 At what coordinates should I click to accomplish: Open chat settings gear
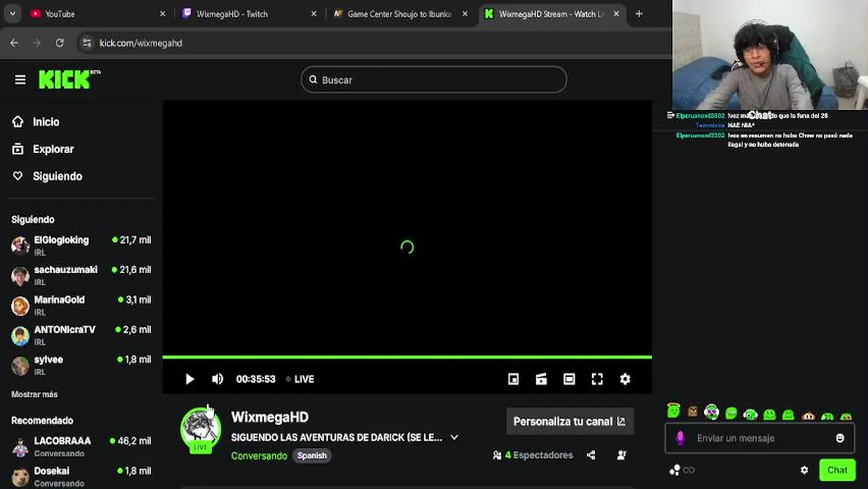pos(804,470)
